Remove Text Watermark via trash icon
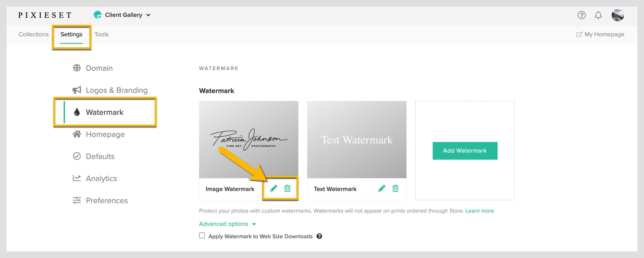Image resolution: width=644 pixels, height=258 pixels. point(395,189)
